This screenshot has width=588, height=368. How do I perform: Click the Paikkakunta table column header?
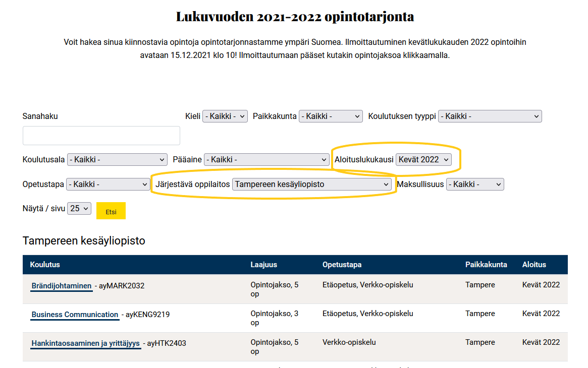[486, 265]
